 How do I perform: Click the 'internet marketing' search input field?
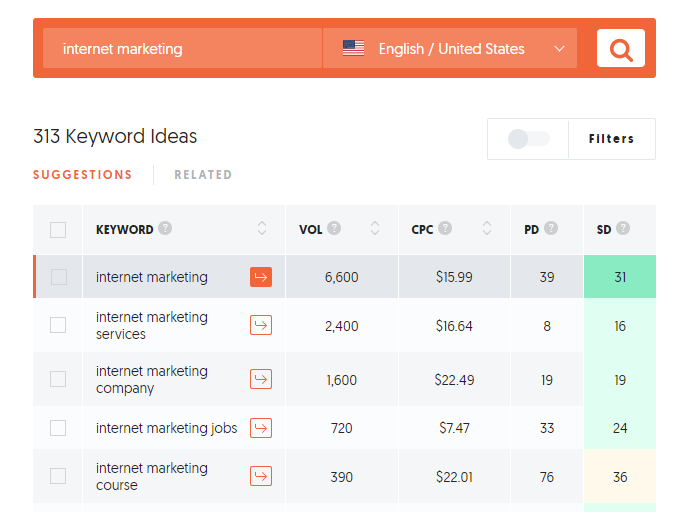[x=182, y=48]
